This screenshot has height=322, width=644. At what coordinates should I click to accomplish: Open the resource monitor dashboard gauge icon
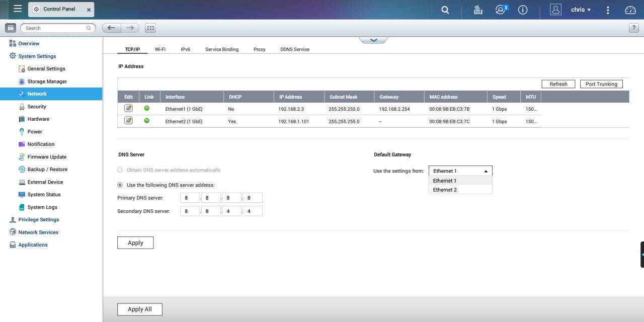(x=630, y=10)
